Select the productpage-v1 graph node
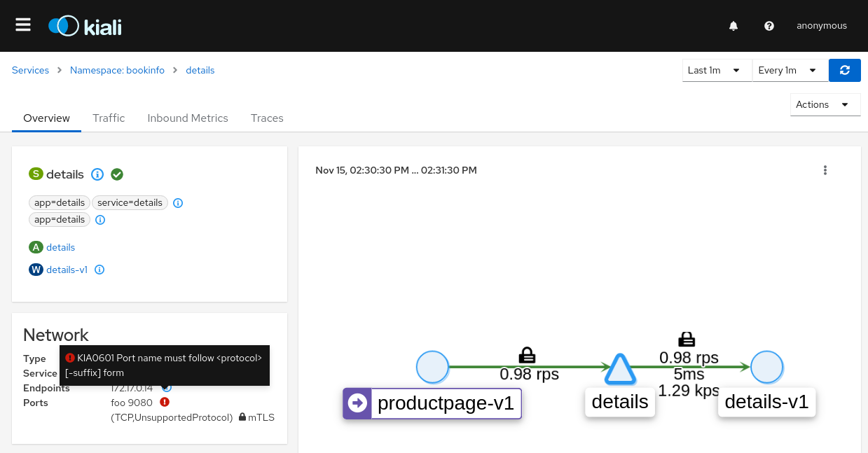Screen dimensions: 868x453 [x=432, y=367]
